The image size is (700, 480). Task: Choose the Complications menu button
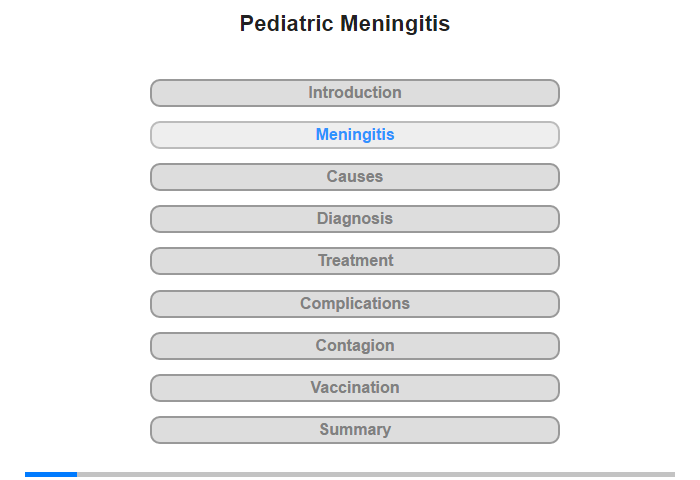click(355, 304)
